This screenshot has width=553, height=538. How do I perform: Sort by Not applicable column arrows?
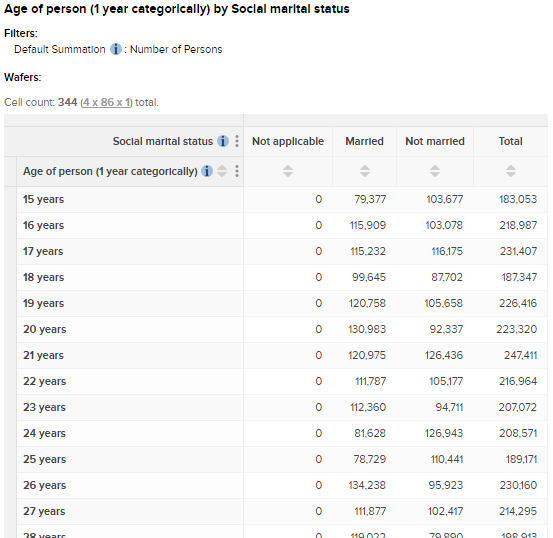288,171
